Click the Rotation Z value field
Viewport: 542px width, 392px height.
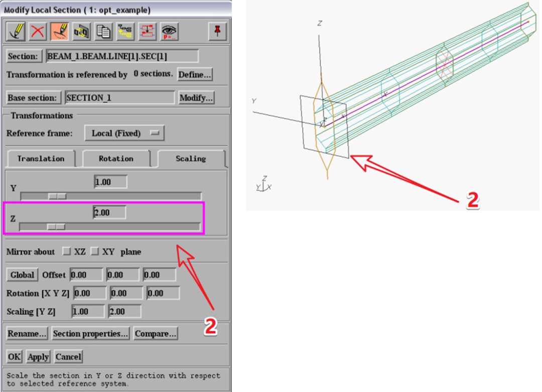tap(163, 293)
